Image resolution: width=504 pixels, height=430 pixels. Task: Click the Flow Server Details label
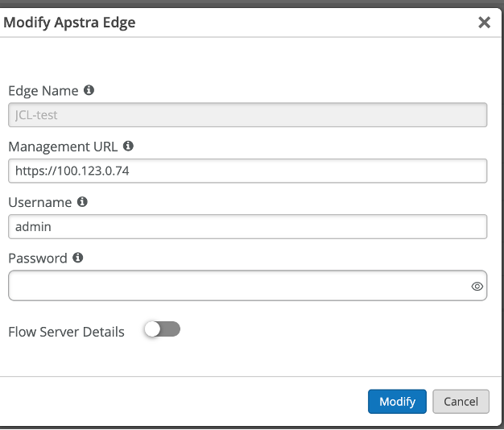(66, 331)
